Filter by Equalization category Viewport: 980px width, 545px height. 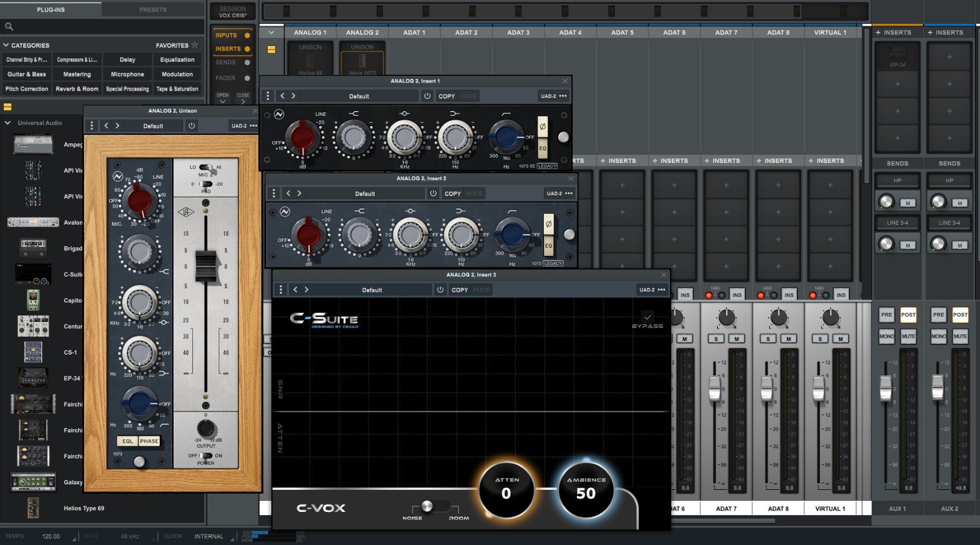click(177, 59)
